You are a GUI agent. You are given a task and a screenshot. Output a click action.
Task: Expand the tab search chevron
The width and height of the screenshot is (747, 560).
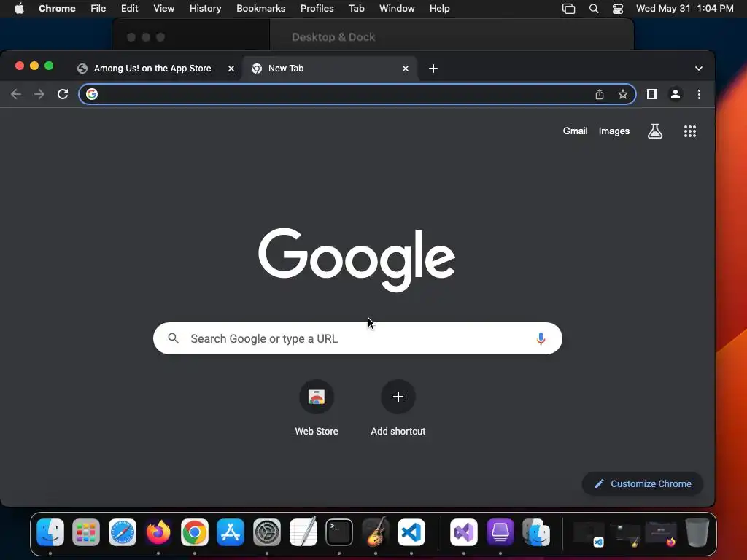(x=699, y=69)
